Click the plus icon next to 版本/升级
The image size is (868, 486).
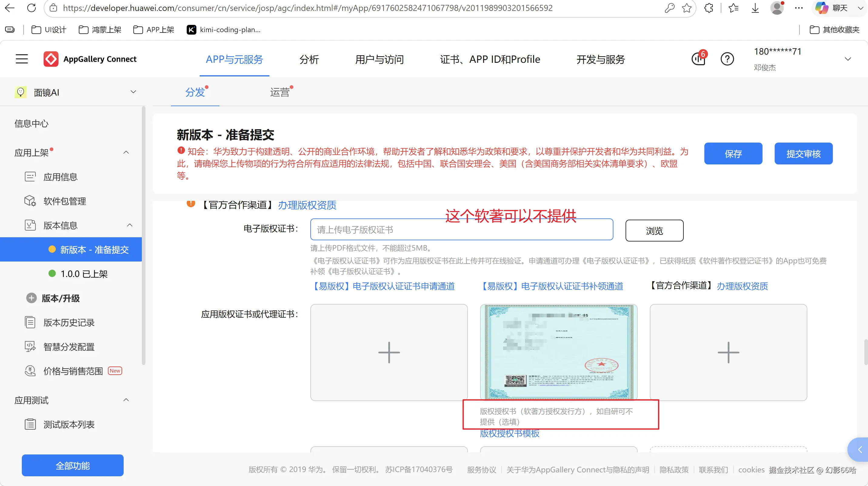pyautogui.click(x=31, y=298)
